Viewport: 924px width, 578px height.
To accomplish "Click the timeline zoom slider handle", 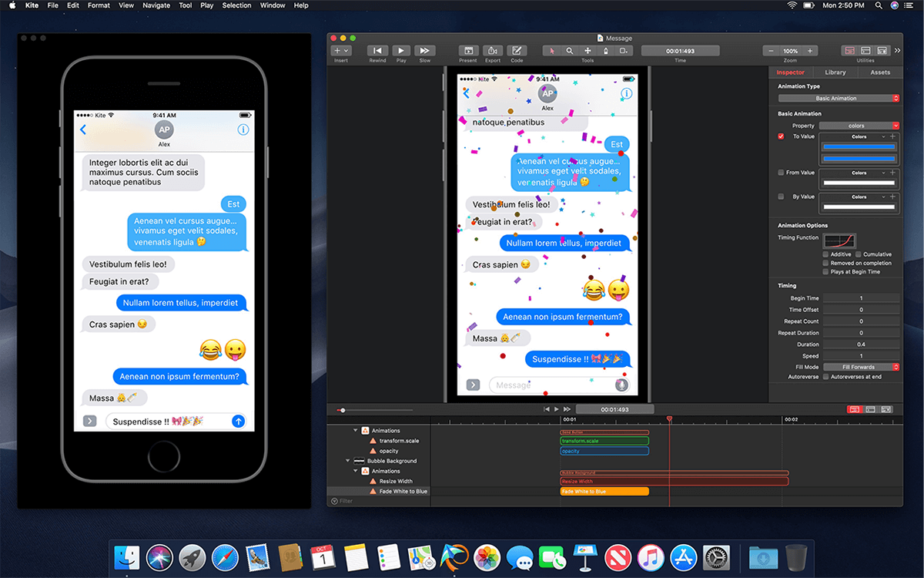I will (x=342, y=410).
